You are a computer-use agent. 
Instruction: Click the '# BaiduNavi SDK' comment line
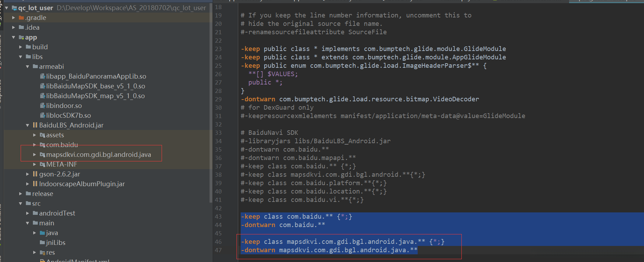(269, 133)
